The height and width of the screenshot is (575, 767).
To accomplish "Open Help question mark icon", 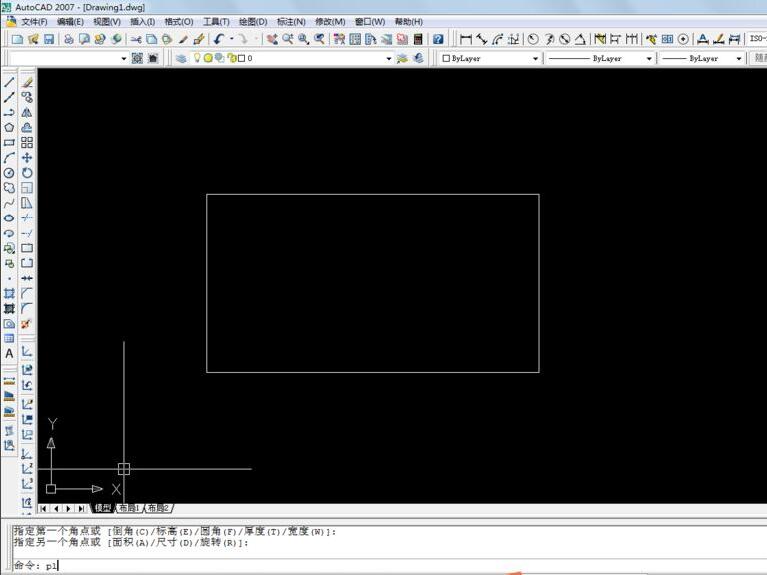I will [x=438, y=39].
